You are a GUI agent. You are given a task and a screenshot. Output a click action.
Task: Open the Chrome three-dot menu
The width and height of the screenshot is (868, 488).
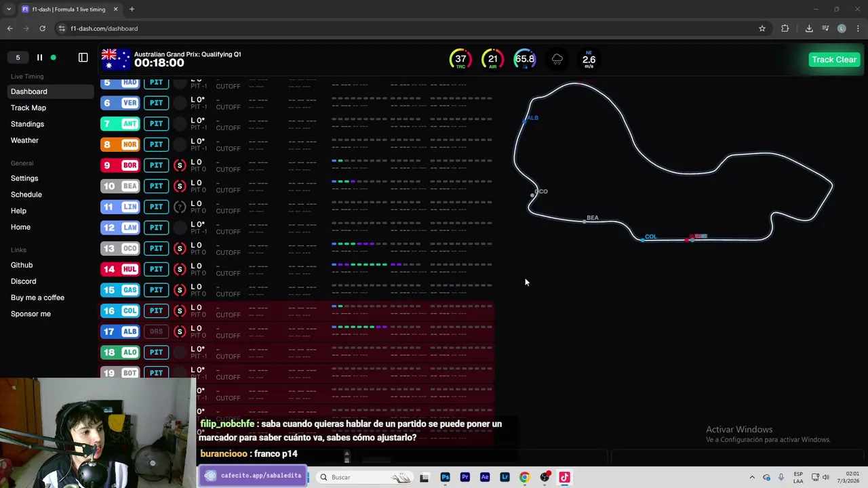click(x=859, y=28)
